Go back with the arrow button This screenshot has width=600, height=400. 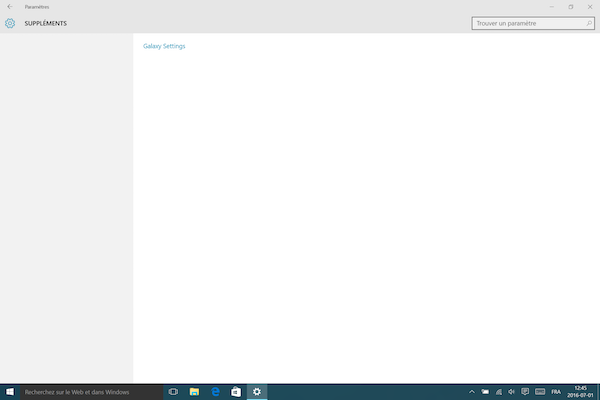pos(10,7)
